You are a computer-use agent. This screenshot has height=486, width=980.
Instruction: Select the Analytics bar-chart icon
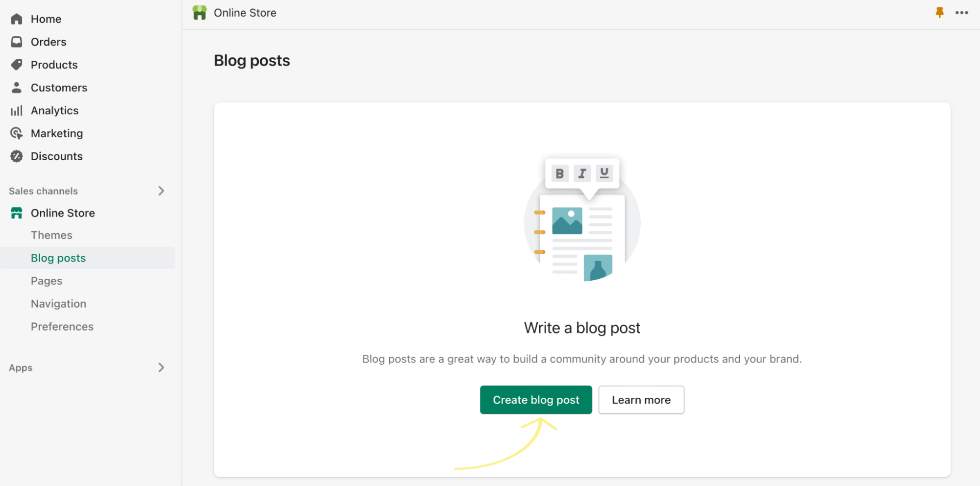pos(16,110)
